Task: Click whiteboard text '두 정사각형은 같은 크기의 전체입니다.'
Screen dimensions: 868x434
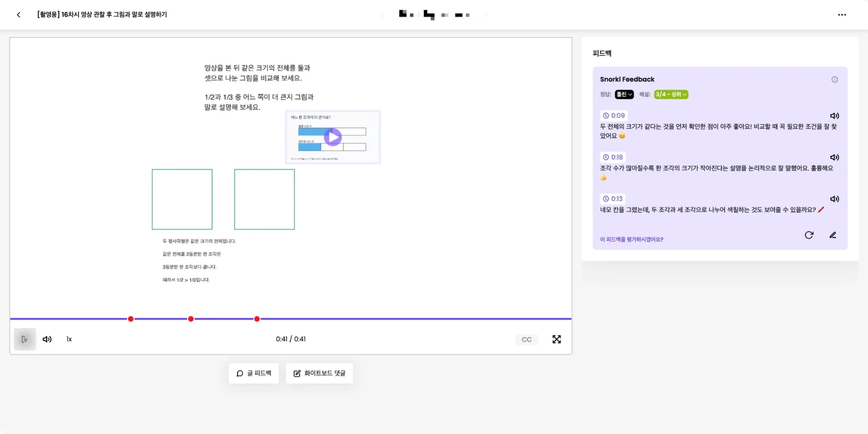Action: click(x=199, y=241)
